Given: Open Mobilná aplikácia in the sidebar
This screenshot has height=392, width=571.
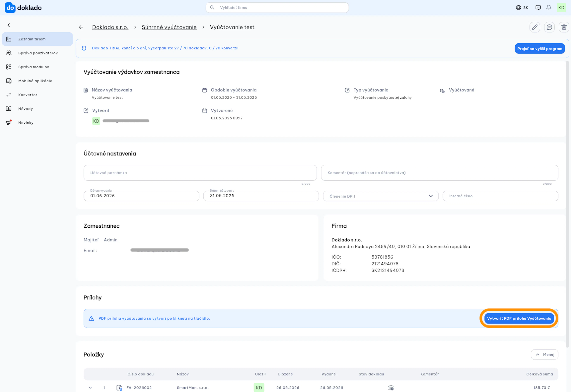Looking at the screenshot, I should (37, 81).
